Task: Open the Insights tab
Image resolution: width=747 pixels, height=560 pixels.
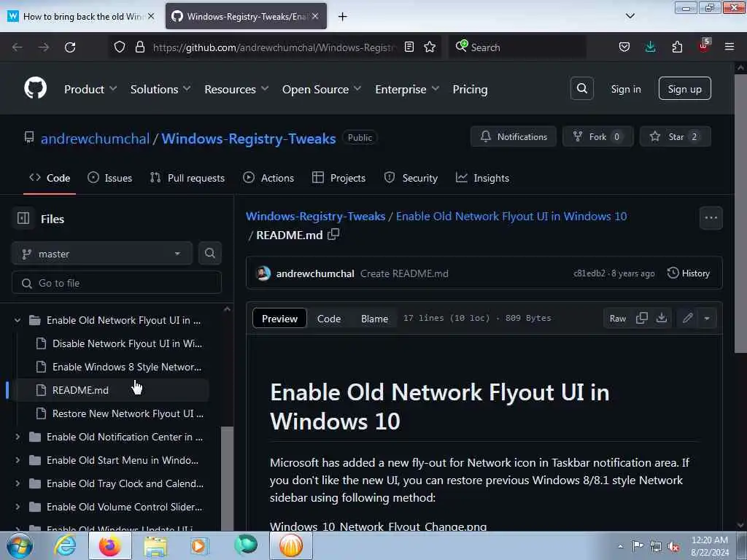Action: [x=483, y=178]
